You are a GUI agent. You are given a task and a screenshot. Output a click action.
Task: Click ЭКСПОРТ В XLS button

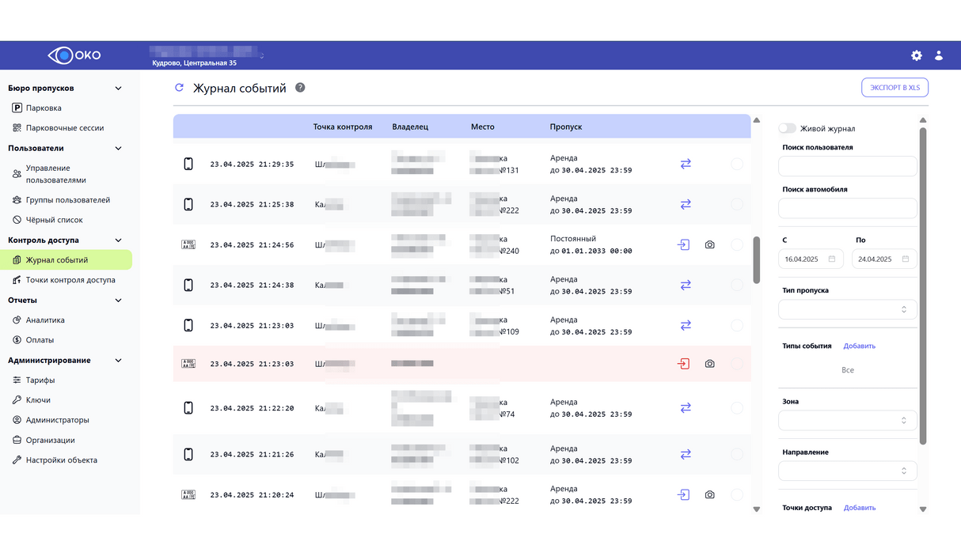pyautogui.click(x=895, y=88)
